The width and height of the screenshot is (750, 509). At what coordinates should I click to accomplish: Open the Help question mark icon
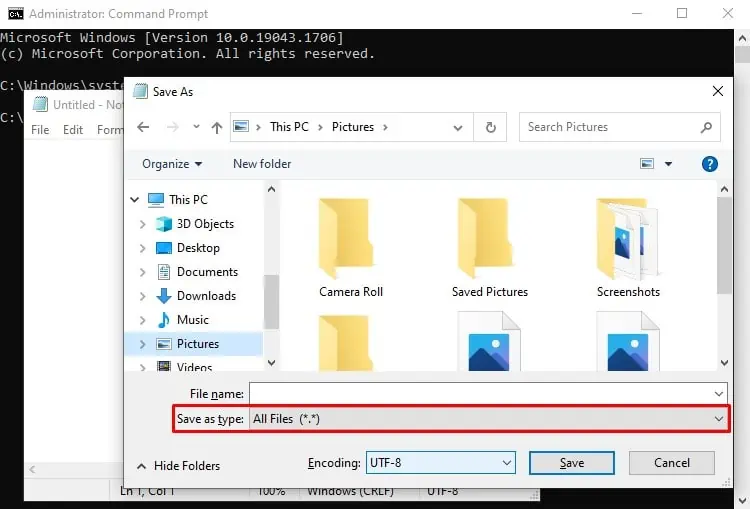[x=709, y=164]
